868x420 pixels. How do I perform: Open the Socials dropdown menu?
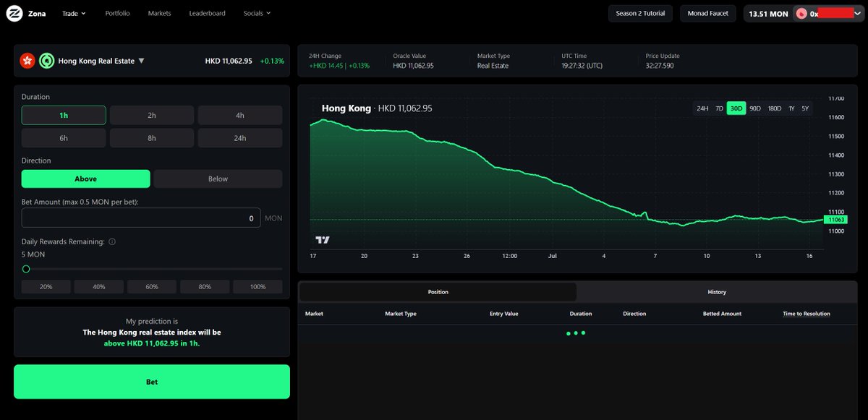coord(257,13)
